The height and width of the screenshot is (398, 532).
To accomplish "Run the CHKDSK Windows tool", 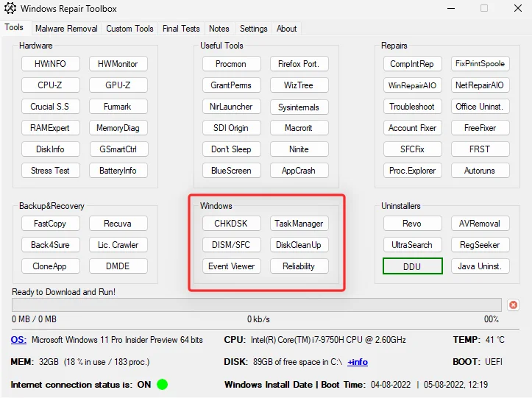I will (x=231, y=224).
